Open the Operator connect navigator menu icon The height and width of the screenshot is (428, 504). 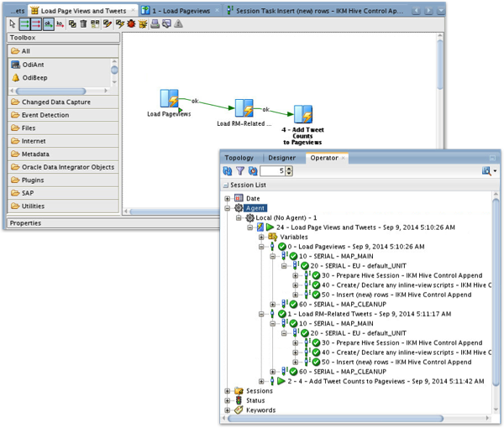coord(489,171)
